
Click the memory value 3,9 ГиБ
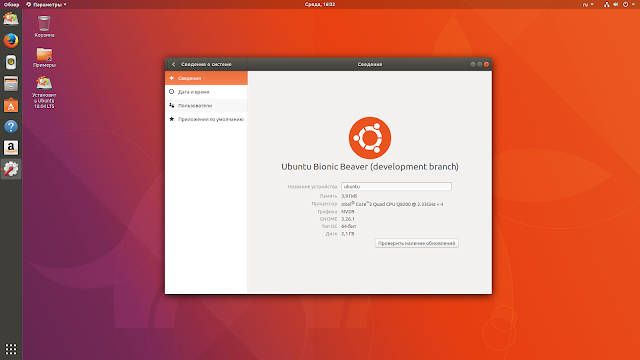point(349,196)
